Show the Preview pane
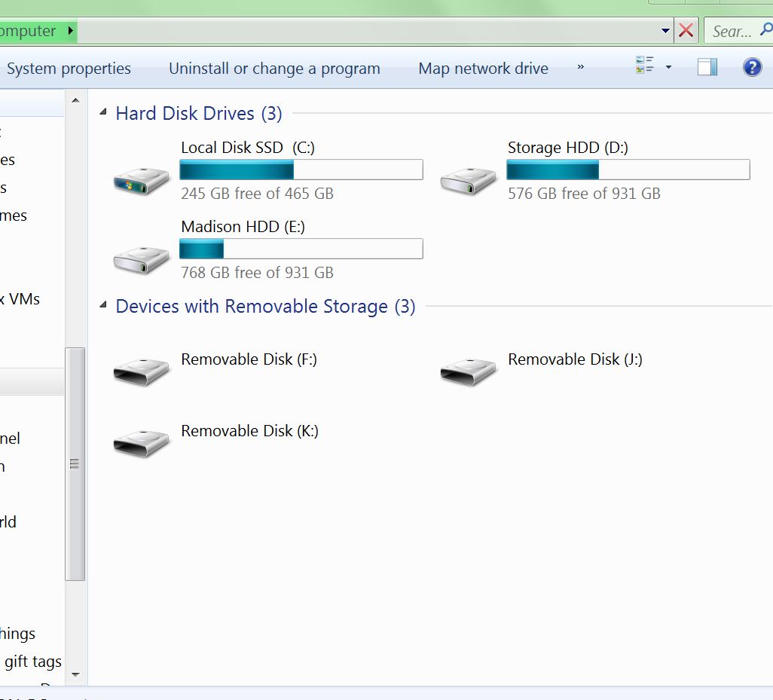This screenshot has width=773, height=700. [707, 67]
